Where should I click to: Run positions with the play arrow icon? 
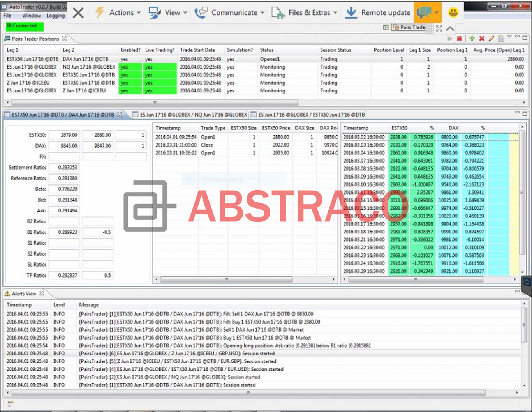click(x=450, y=39)
